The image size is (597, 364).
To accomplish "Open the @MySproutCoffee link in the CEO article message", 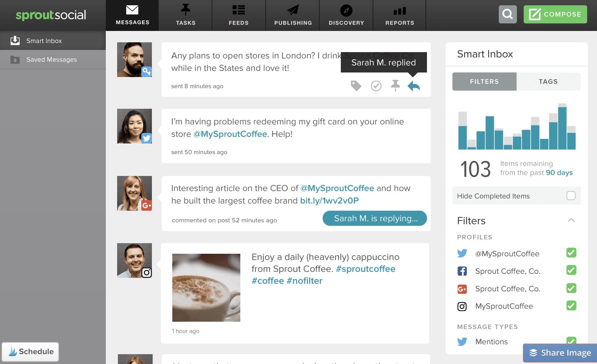I will pos(337,188).
